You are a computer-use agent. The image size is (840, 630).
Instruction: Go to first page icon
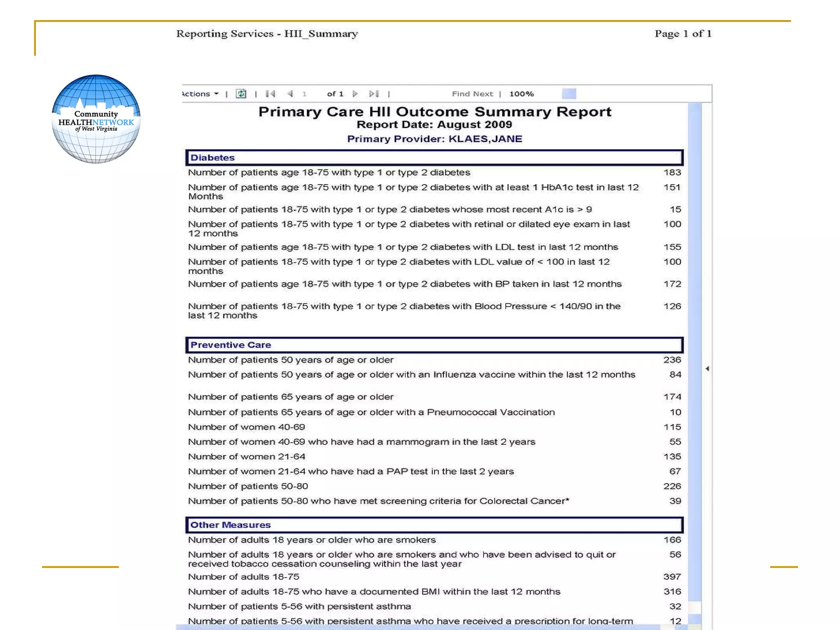270,94
